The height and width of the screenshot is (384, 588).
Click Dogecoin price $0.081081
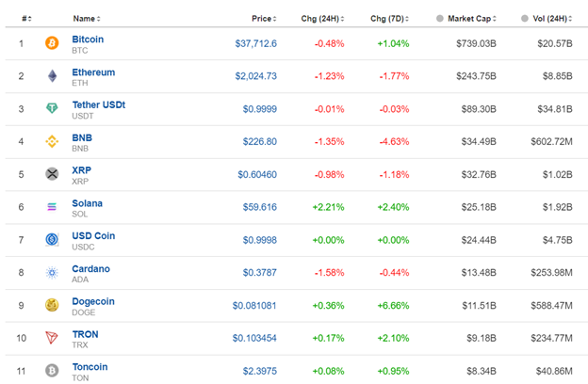(x=254, y=306)
